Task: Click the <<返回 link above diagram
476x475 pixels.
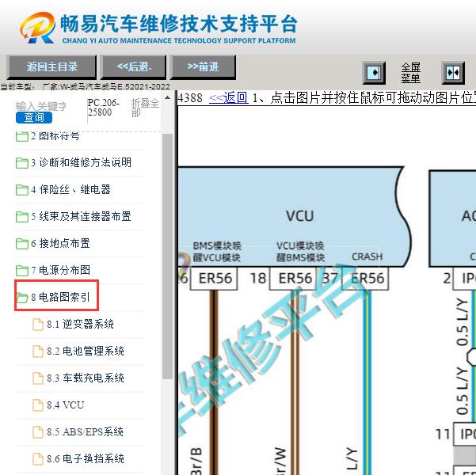Action: pos(229,98)
